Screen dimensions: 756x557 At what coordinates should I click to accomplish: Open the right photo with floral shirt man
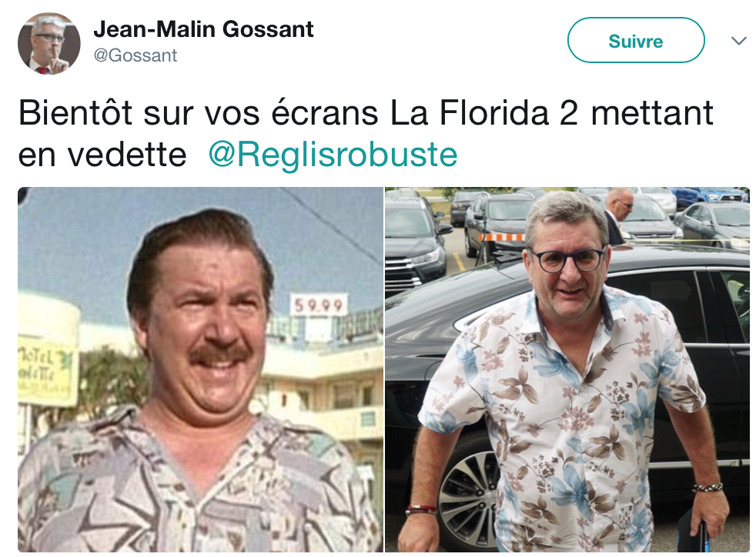click(x=567, y=369)
